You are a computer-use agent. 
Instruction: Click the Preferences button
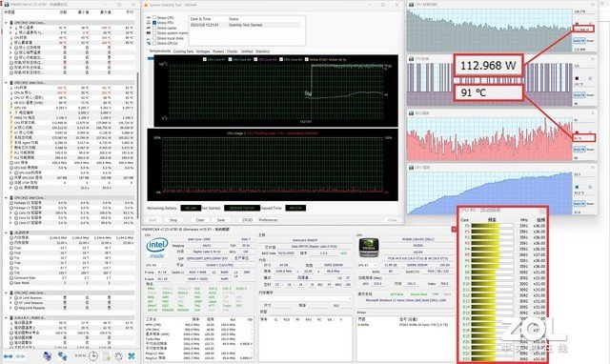pos(269,220)
